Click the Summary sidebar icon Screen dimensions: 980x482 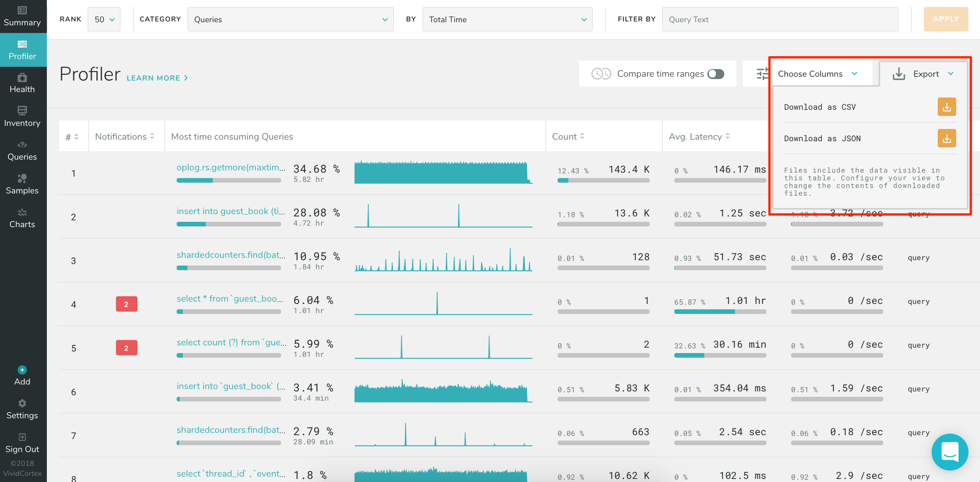[22, 11]
